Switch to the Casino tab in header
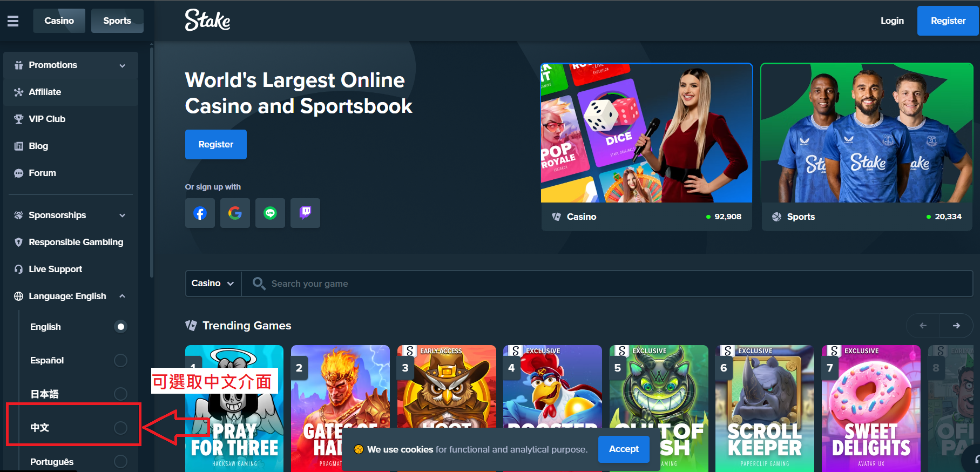This screenshot has height=472, width=980. [x=59, y=21]
